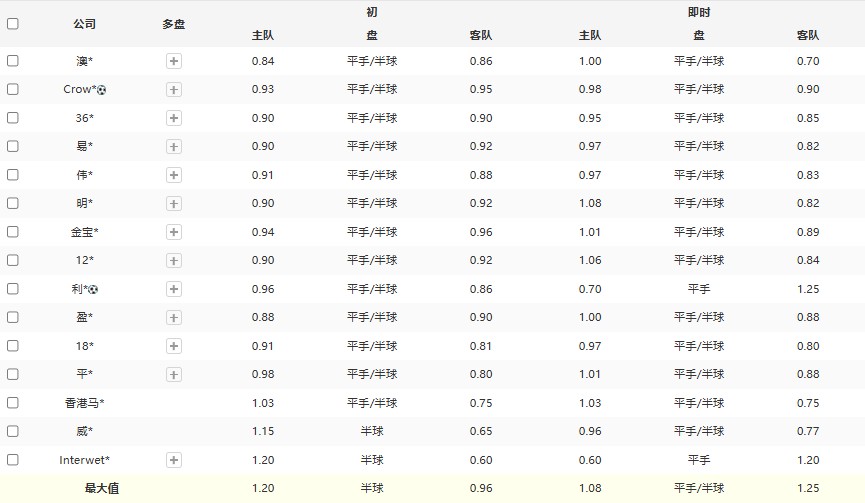The width and height of the screenshot is (865, 503).
Task: Open plus icon for 金宝* row
Action: tap(174, 232)
